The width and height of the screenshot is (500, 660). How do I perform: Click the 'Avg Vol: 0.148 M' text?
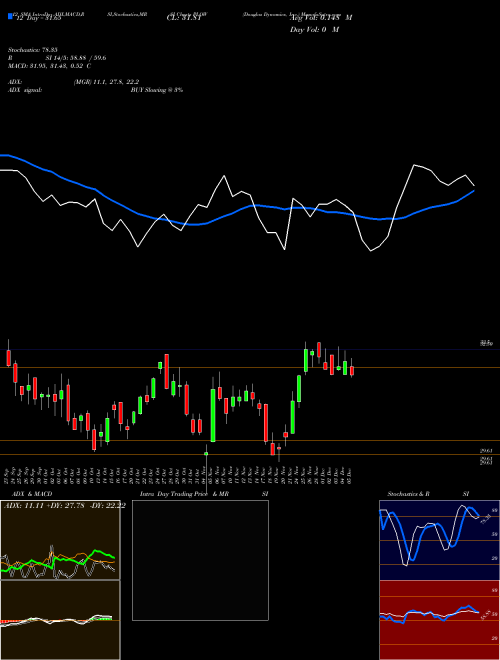click(321, 18)
